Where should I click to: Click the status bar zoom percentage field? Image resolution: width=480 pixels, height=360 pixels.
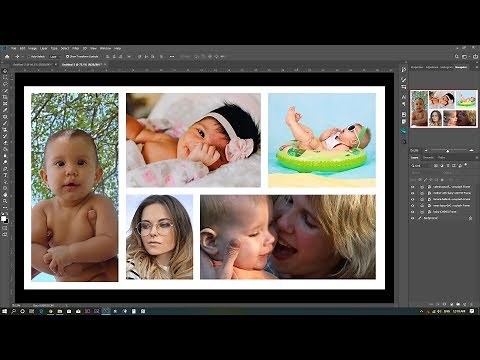pyautogui.click(x=16, y=305)
